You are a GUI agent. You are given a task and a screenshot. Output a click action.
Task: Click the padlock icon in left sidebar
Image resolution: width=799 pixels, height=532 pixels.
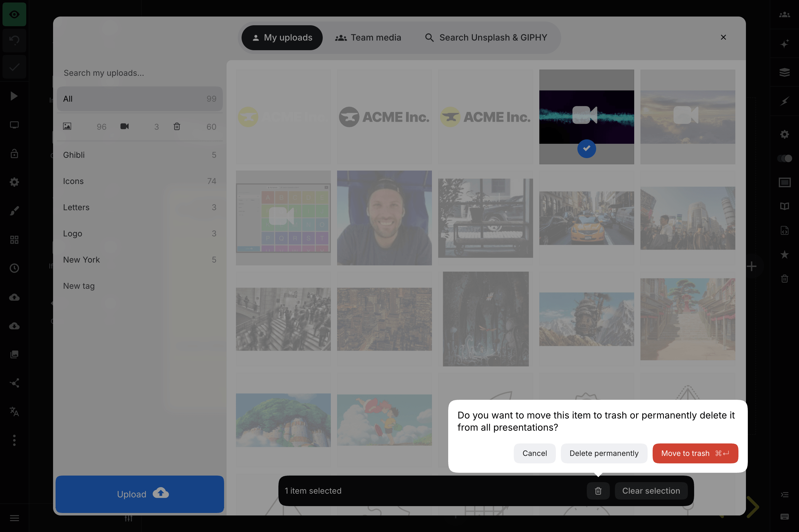14,154
